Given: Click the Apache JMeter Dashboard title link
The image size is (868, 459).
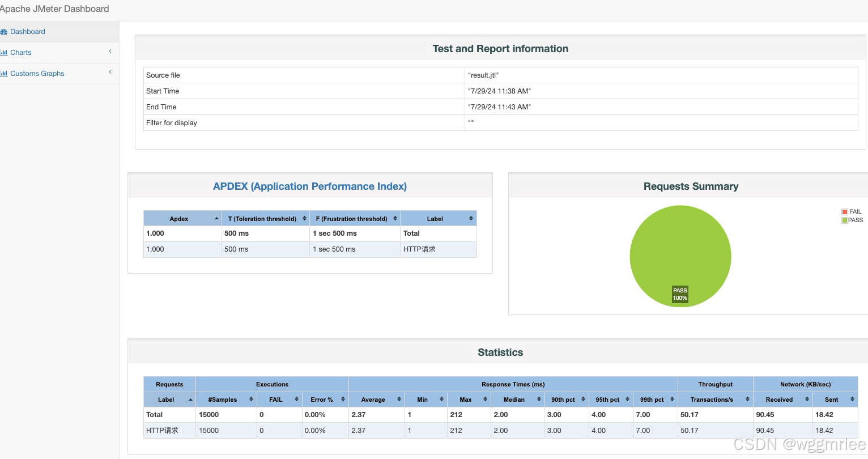Looking at the screenshot, I should [x=54, y=9].
